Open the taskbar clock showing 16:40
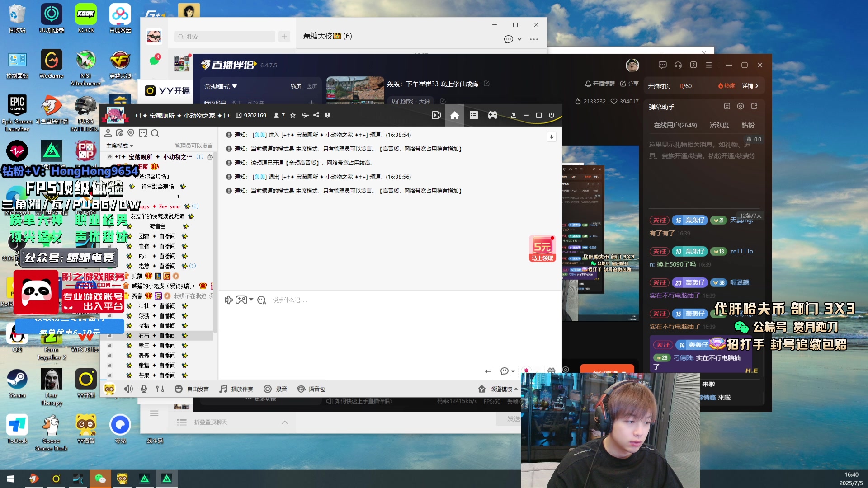 (x=851, y=479)
